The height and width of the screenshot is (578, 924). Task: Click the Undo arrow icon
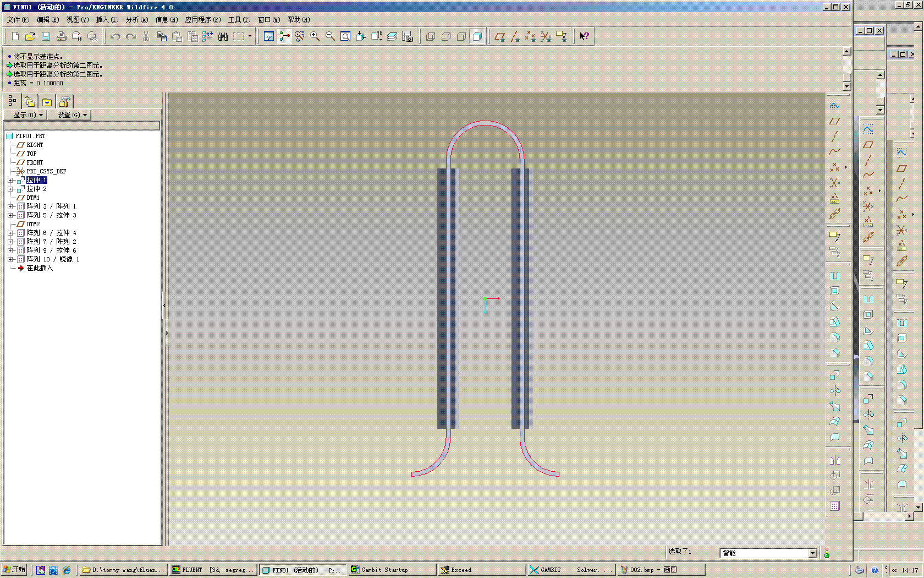click(115, 36)
